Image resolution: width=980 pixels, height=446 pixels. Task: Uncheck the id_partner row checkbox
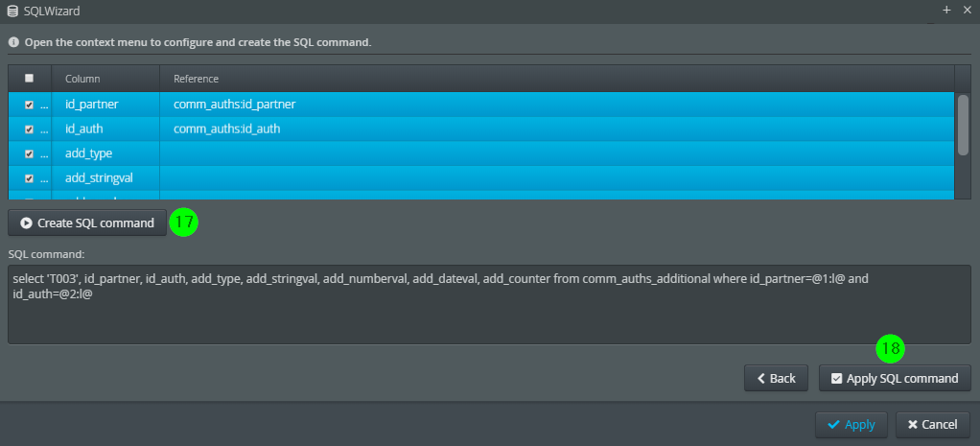point(29,105)
